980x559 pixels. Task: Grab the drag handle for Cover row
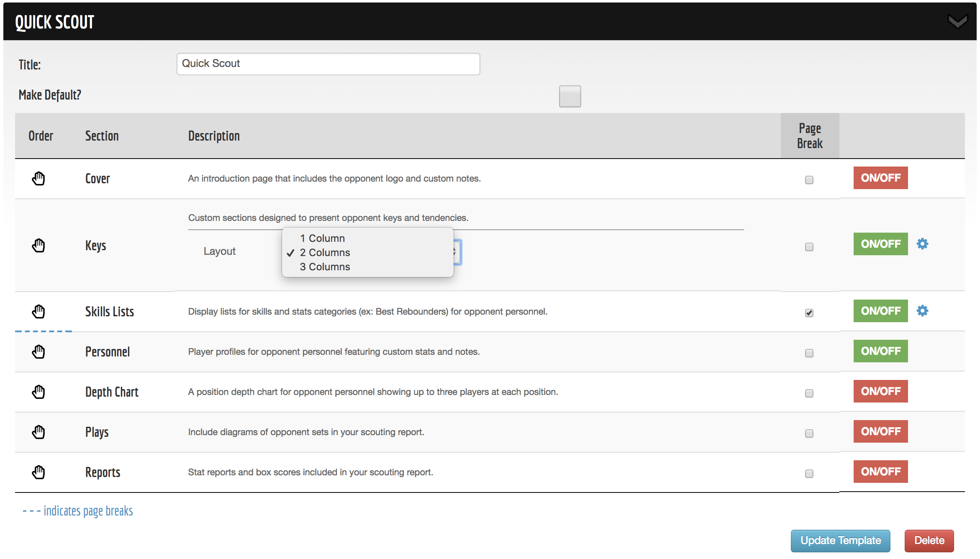38,179
